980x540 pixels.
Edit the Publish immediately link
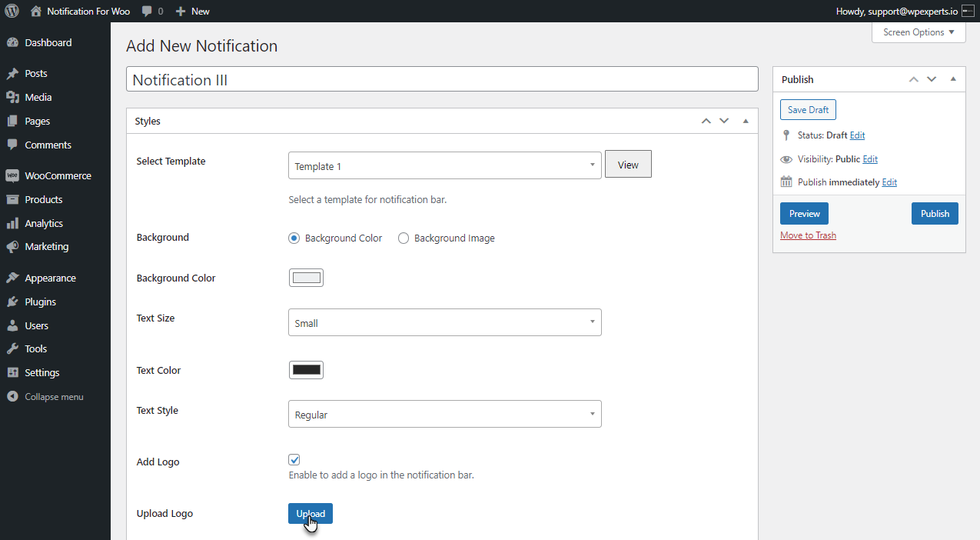[889, 183]
